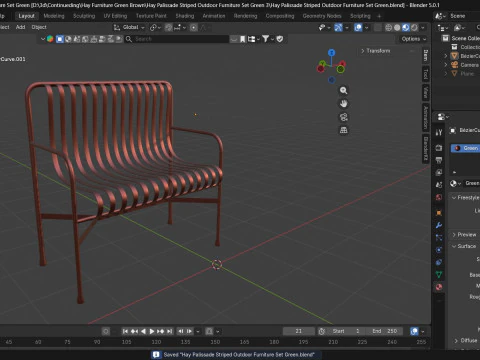
Task: Click current frame field showing 21
Action: [x=299, y=331]
